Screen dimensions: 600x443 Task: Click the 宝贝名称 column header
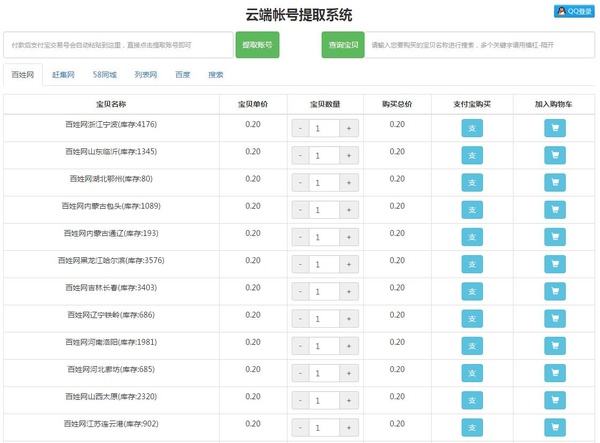tap(111, 104)
